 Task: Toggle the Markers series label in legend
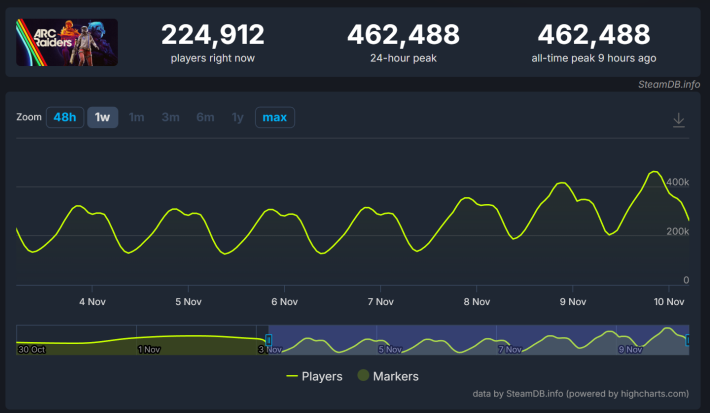point(397,376)
